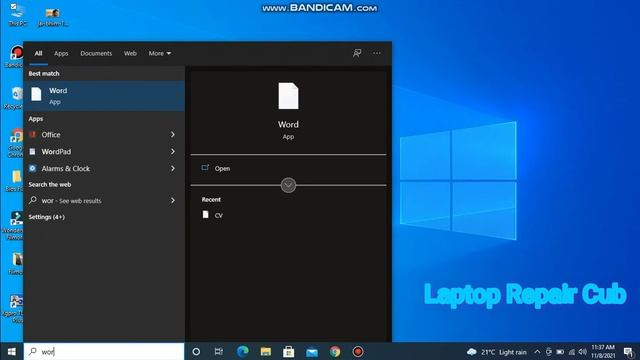Switch to the All search tab
Image resolution: width=640 pixels, height=360 pixels.
tap(38, 53)
